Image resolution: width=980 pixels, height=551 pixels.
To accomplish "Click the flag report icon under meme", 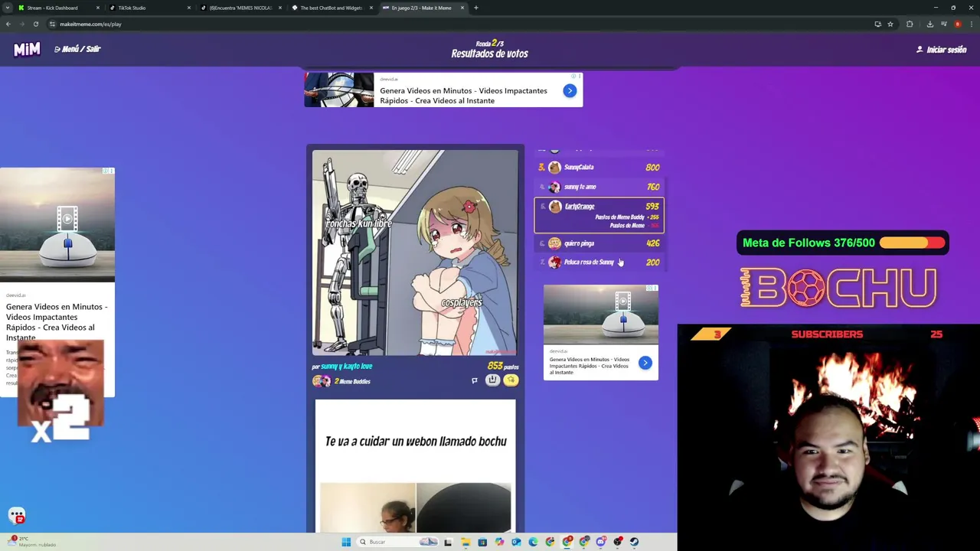I will (474, 380).
